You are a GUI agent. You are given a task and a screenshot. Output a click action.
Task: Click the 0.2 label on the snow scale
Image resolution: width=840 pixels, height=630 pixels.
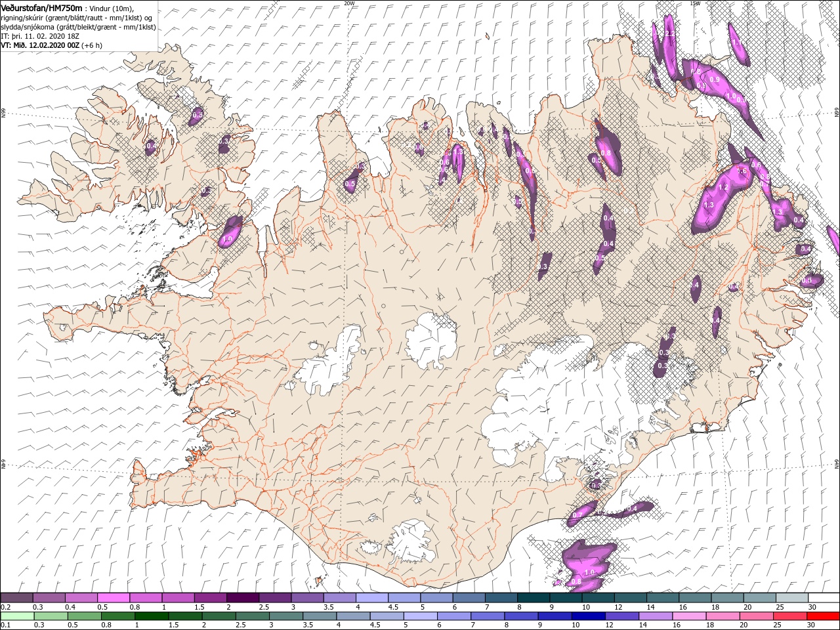(5, 607)
